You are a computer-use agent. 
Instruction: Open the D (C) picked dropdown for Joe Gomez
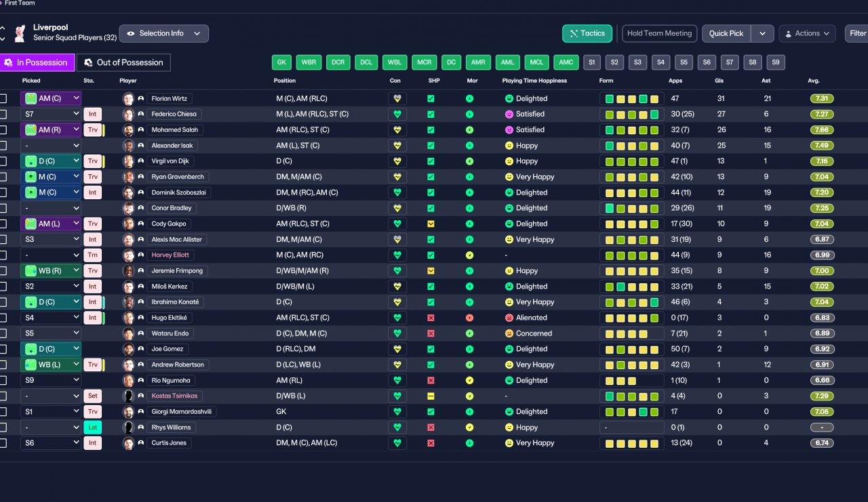click(51, 349)
